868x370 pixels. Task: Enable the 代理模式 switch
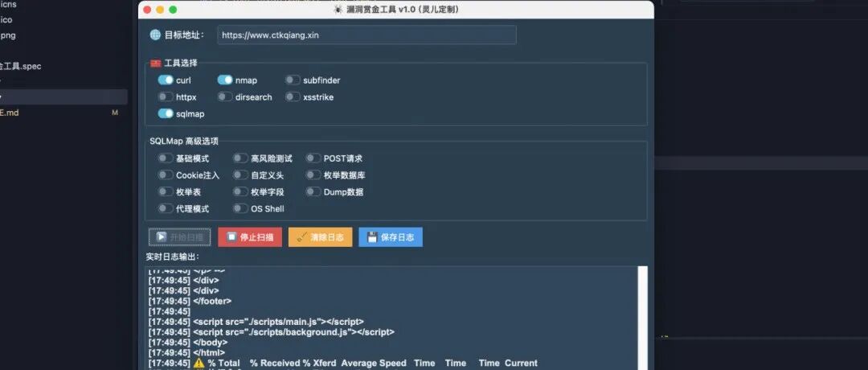pyautogui.click(x=166, y=209)
